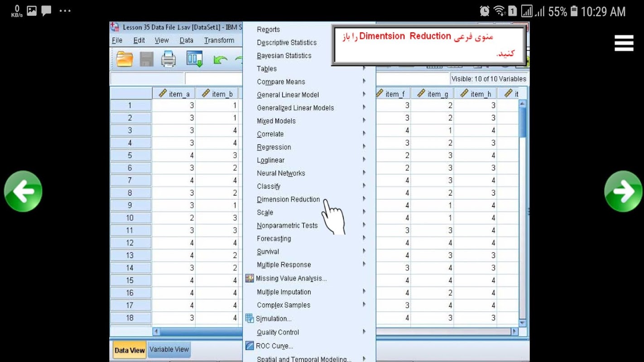The width and height of the screenshot is (644, 362).
Task: Open the Edit menu
Action: tap(139, 40)
